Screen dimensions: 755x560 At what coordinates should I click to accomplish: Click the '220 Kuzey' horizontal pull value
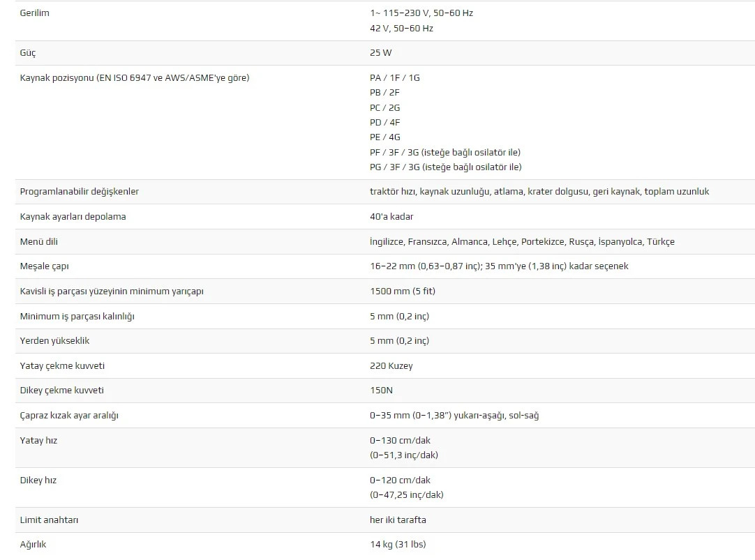pos(391,365)
